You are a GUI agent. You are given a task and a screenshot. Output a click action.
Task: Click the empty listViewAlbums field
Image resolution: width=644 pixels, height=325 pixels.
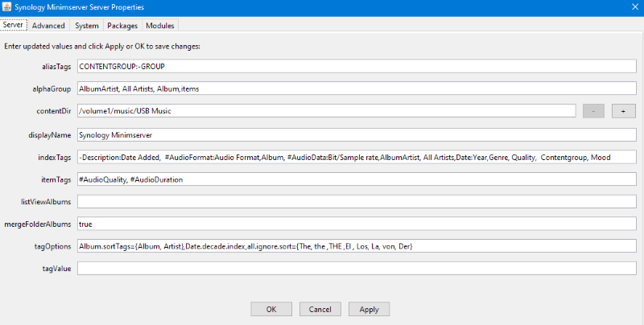pos(357,201)
